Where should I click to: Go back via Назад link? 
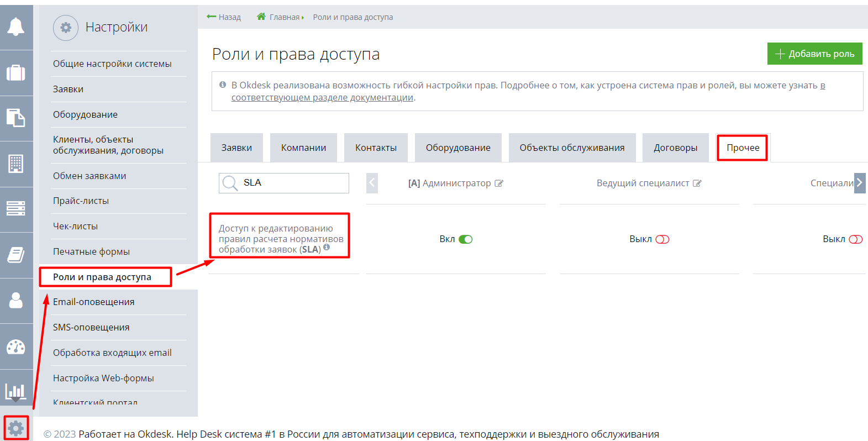224,17
